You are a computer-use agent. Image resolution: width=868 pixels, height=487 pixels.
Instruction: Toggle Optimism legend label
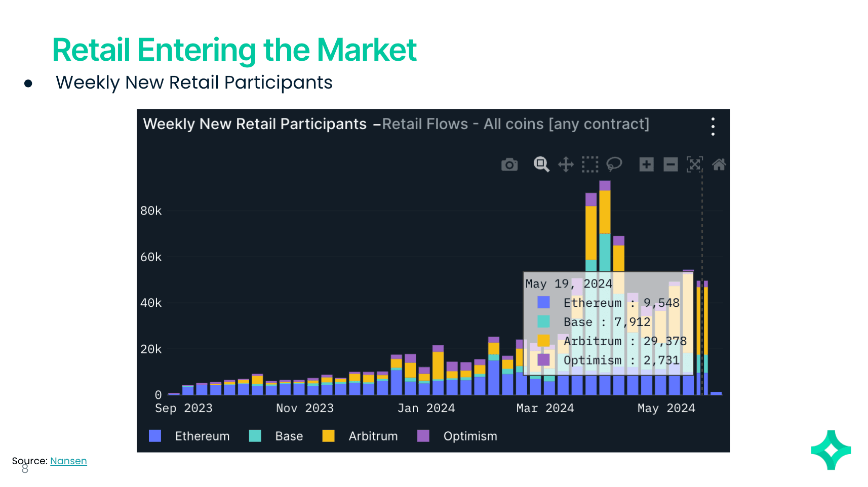coord(470,436)
